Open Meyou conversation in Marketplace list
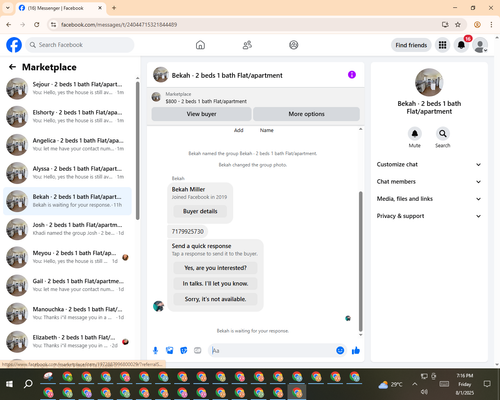This screenshot has height=400, width=500. [x=67, y=257]
